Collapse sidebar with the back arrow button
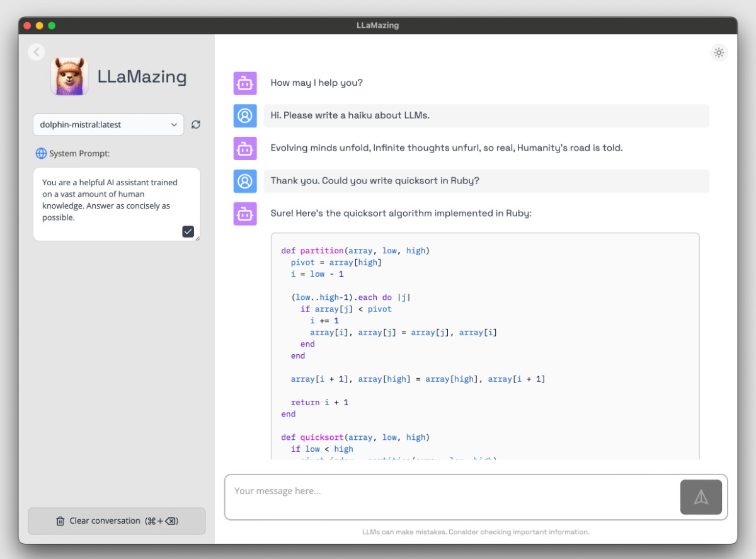Image resolution: width=756 pixels, height=559 pixels. (36, 52)
